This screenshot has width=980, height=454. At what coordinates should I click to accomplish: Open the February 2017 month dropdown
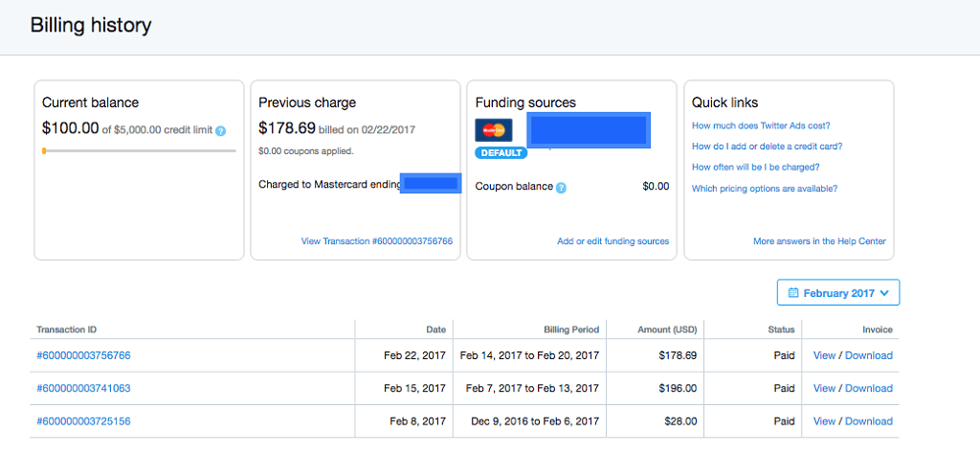point(838,293)
